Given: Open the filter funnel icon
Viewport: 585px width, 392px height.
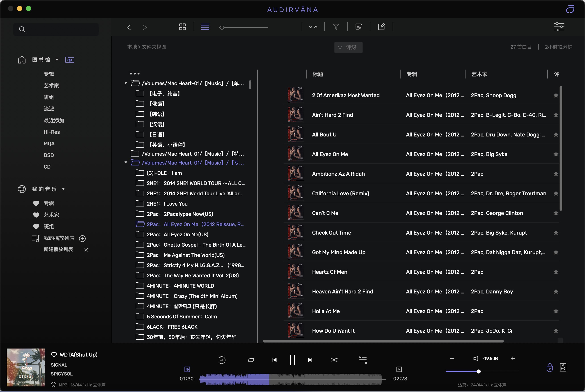Looking at the screenshot, I should pos(336,27).
